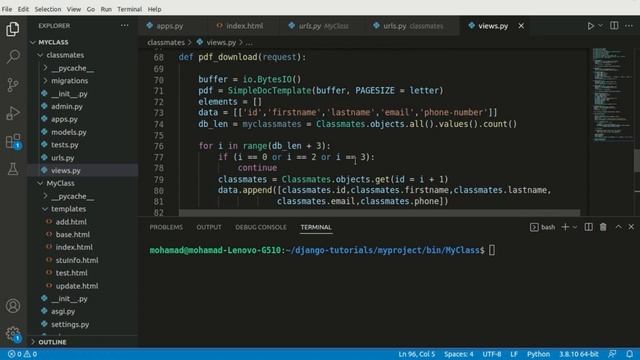Open models.py in the explorer
Image resolution: width=640 pixels, height=360 pixels.
[x=69, y=132]
